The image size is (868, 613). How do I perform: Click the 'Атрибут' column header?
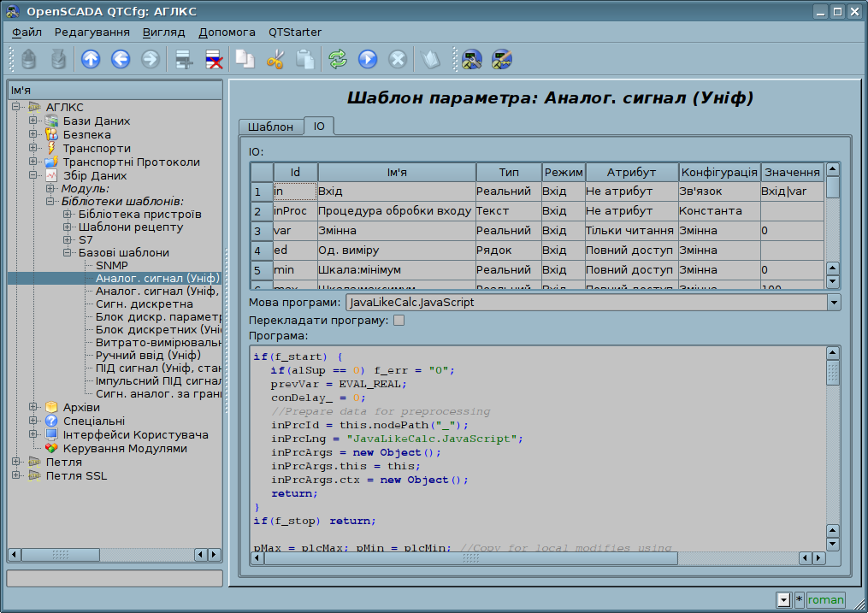[631, 172]
